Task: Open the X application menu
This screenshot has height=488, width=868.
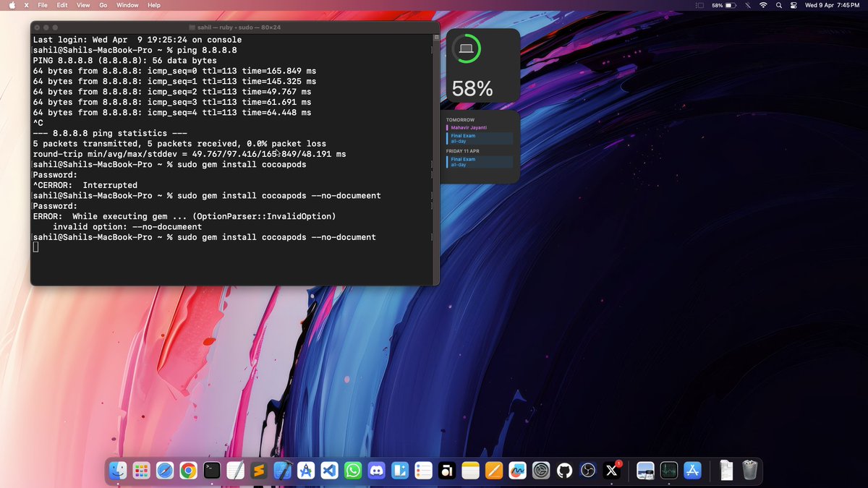Action: point(26,5)
